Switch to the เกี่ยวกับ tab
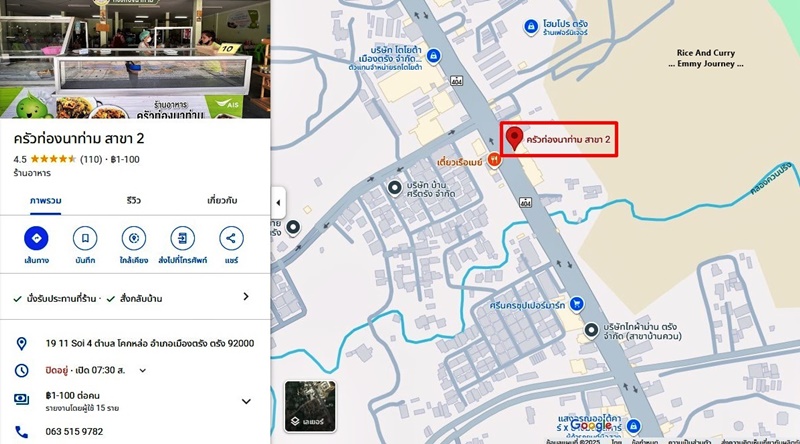 [222, 201]
